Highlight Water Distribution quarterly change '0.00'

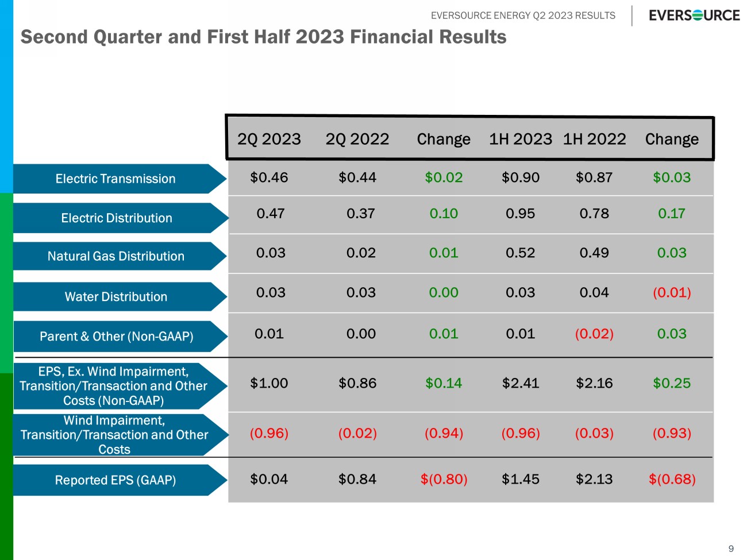[x=444, y=292]
